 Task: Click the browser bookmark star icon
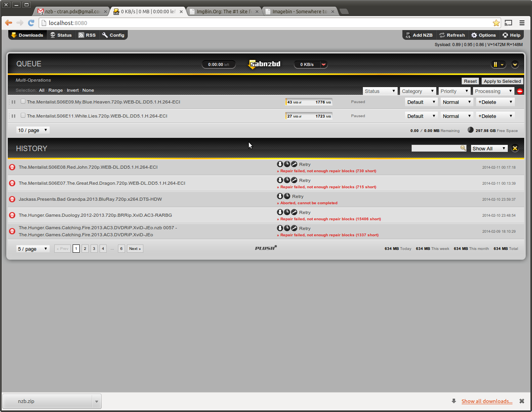coord(496,23)
